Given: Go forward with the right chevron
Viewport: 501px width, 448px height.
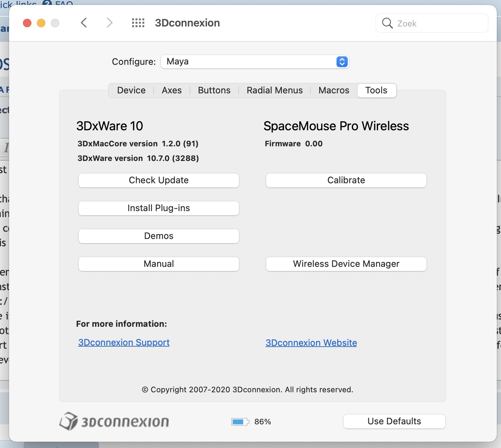Looking at the screenshot, I should coord(109,23).
